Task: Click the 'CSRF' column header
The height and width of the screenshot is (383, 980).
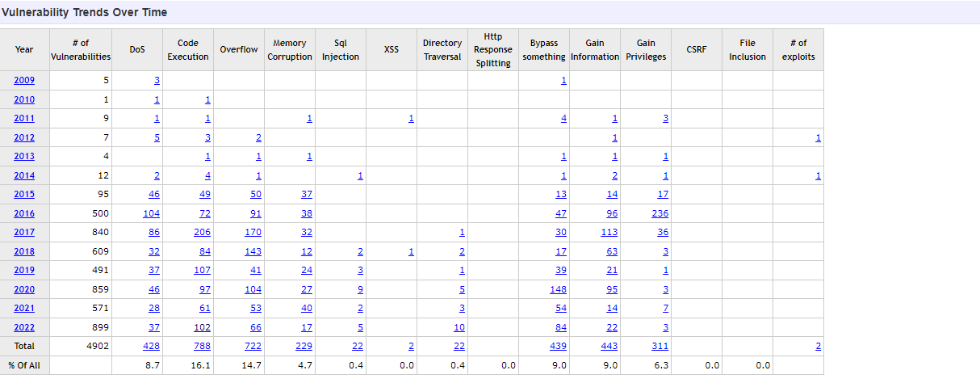Action: [x=697, y=49]
